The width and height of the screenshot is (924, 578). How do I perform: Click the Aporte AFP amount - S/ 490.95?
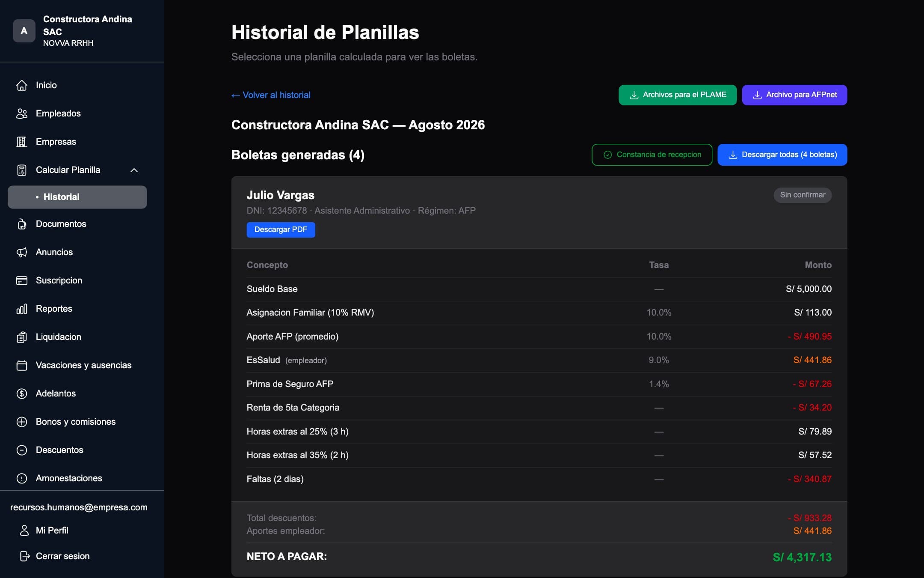(x=810, y=337)
